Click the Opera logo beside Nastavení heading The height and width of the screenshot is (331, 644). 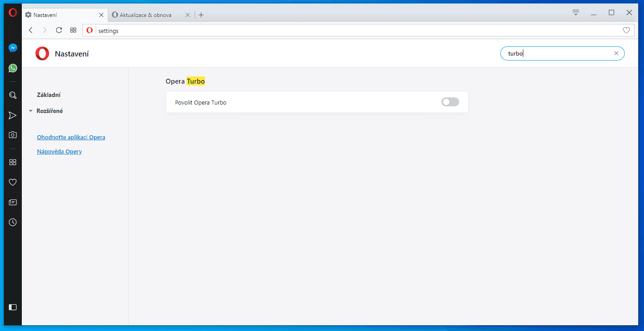(42, 54)
